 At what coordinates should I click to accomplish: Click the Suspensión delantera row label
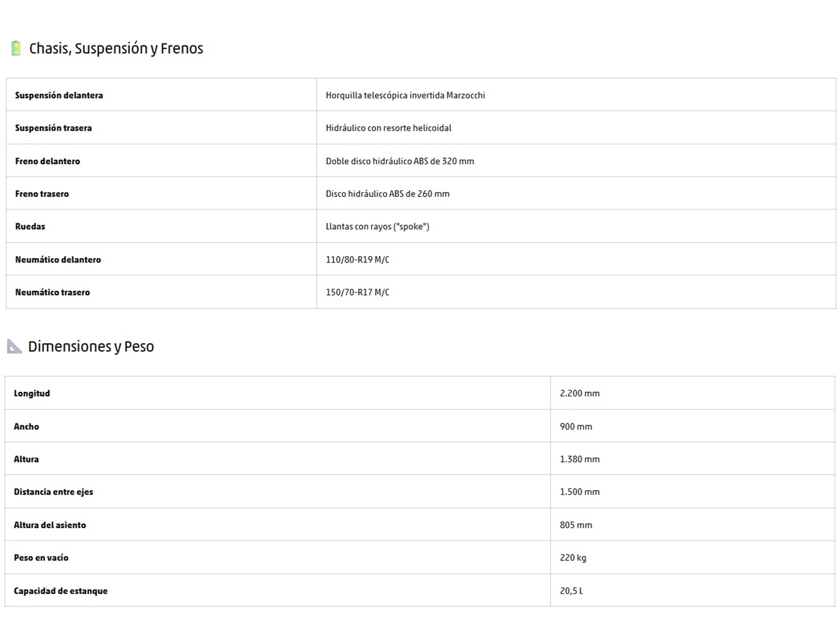tap(59, 95)
